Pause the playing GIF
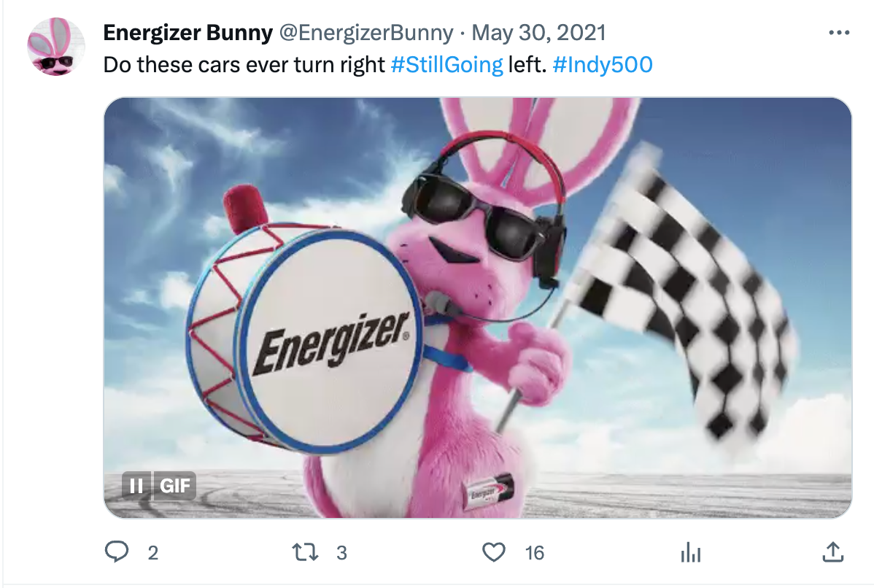 click(x=136, y=485)
